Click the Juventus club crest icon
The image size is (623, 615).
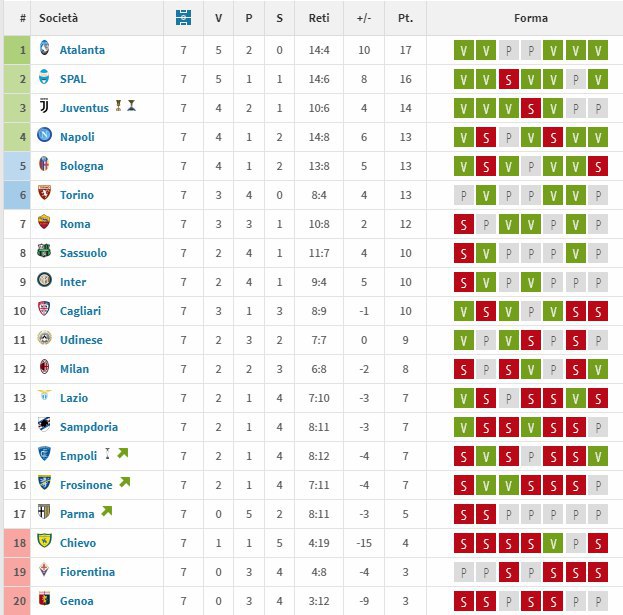click(44, 108)
